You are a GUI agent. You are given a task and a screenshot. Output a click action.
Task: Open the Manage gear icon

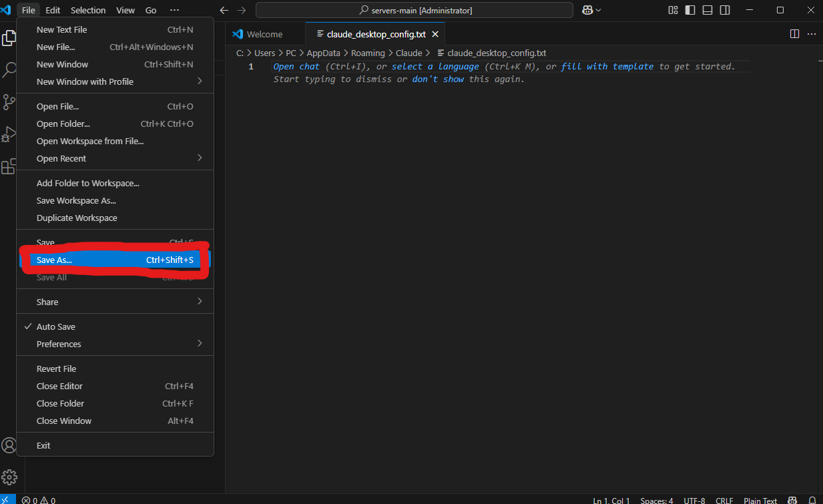[9, 477]
